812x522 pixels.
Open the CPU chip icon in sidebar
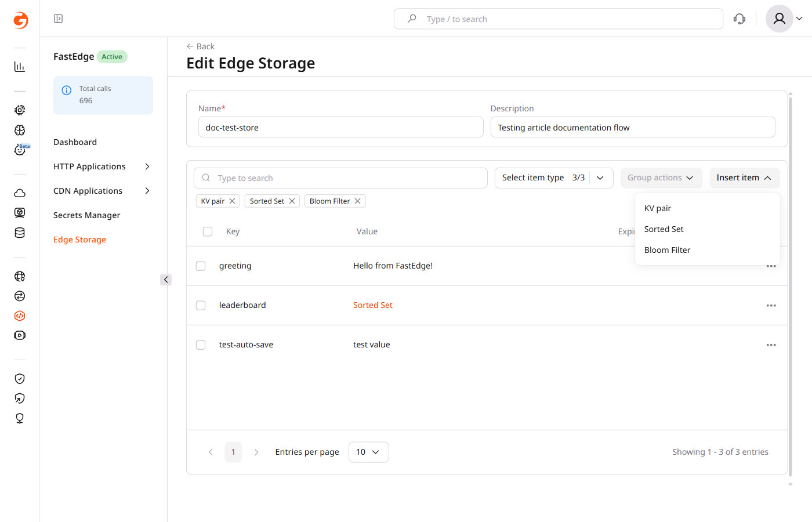[x=20, y=110]
